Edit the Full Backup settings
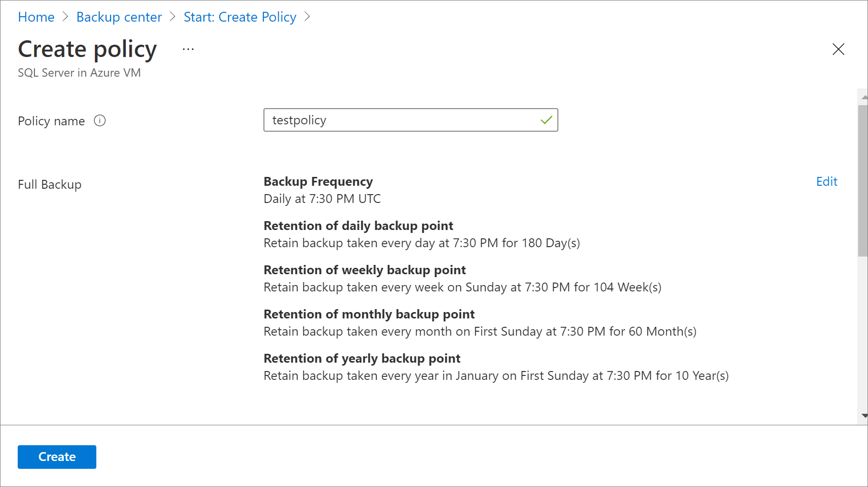 point(826,181)
